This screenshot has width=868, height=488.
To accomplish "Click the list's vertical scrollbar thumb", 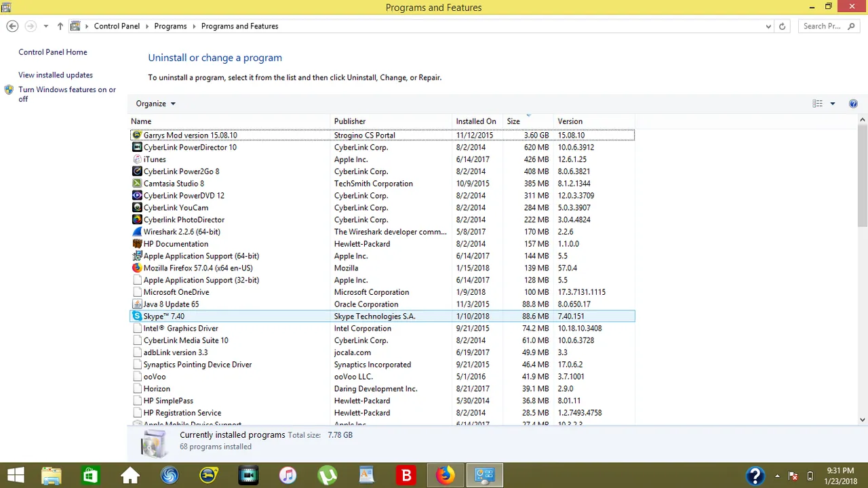I will 863,175.
